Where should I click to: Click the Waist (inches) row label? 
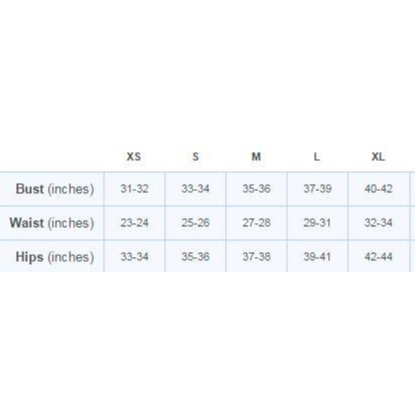point(52,223)
